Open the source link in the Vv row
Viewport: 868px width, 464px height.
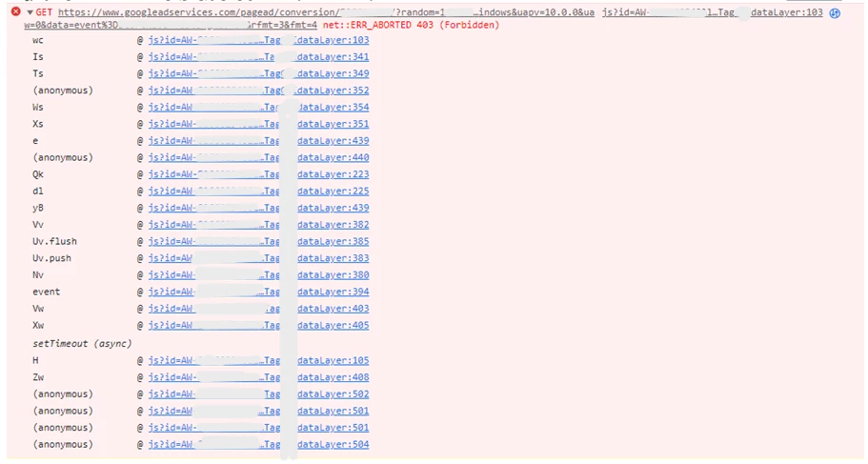258,225
